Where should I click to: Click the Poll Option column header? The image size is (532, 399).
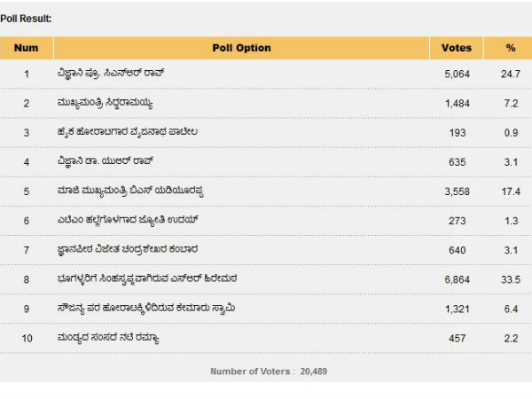pos(241,47)
